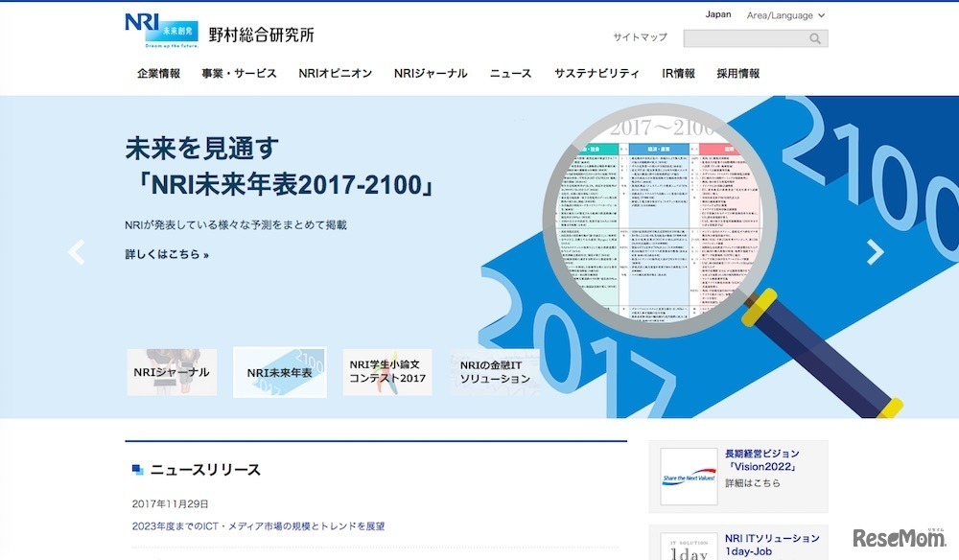Select the IR情報 navigation item

(x=678, y=73)
